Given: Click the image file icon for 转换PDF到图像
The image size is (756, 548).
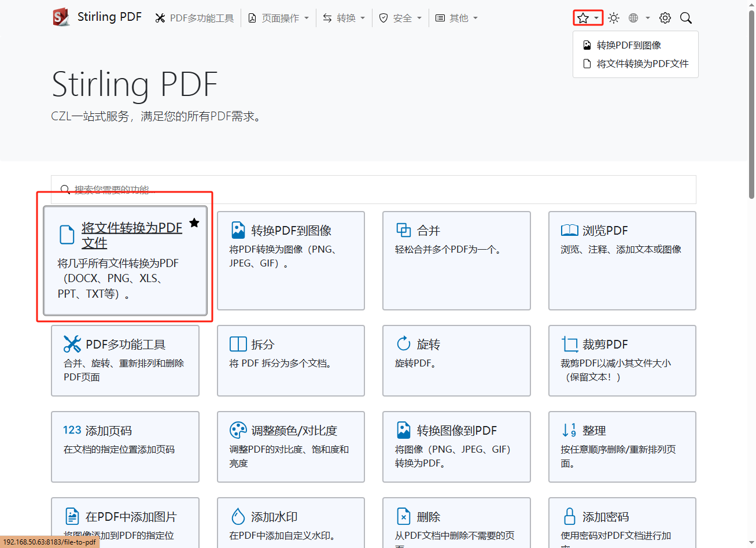Looking at the screenshot, I should (238, 230).
